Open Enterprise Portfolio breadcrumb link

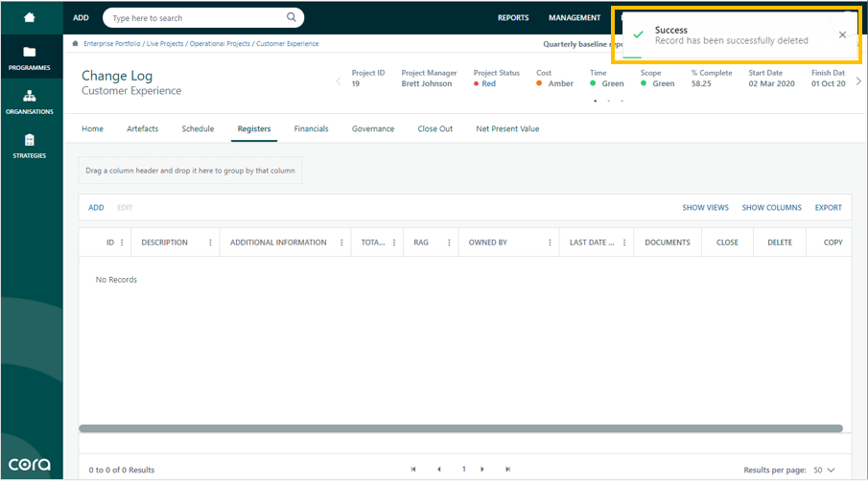[112, 44]
